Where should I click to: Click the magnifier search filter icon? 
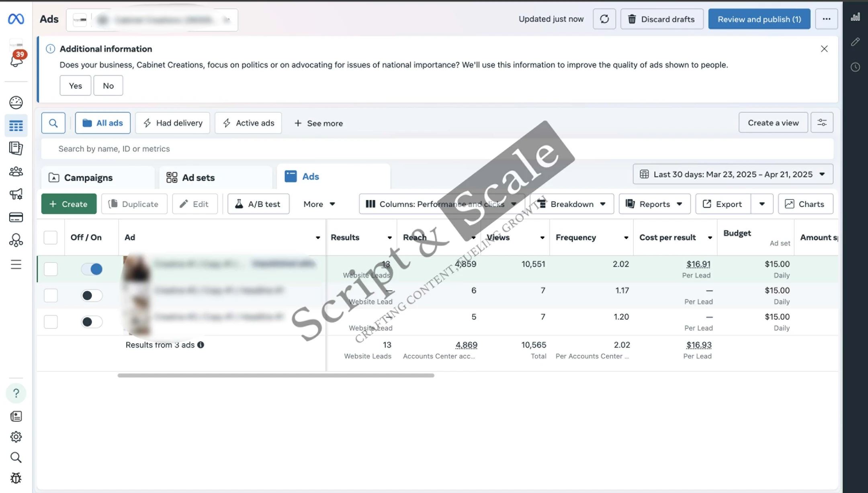tap(53, 123)
